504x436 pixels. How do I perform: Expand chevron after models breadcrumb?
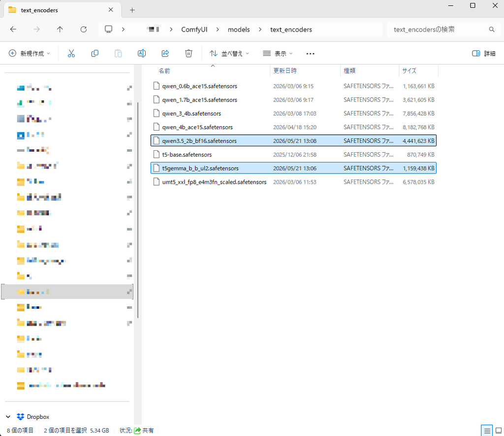click(260, 29)
